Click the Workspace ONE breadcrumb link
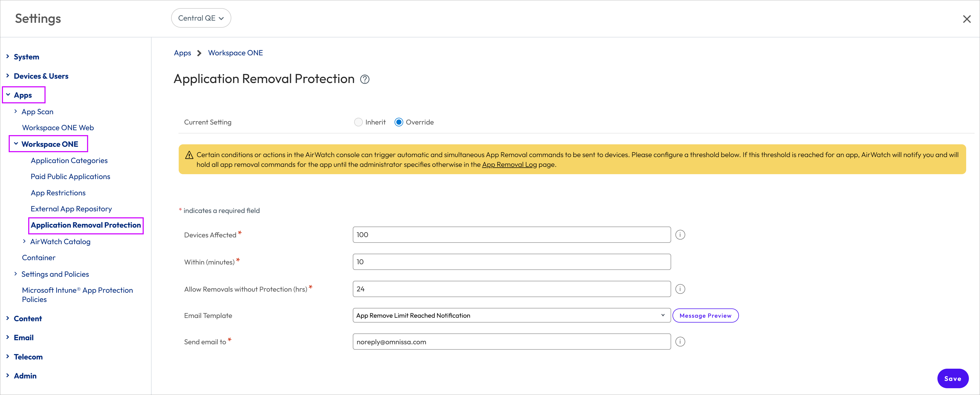 click(x=235, y=53)
